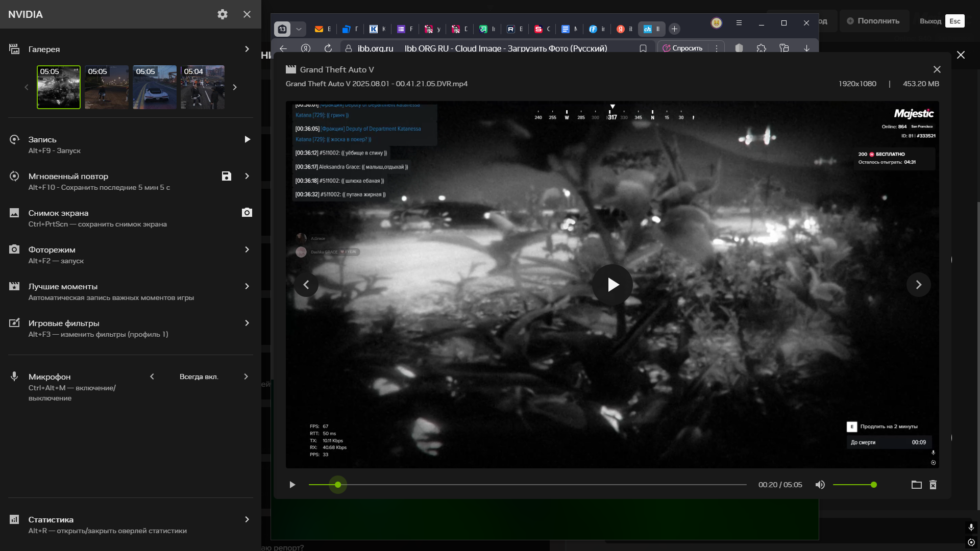Select the 05:05 night street thumbnail
The image size is (980, 551).
click(107, 87)
